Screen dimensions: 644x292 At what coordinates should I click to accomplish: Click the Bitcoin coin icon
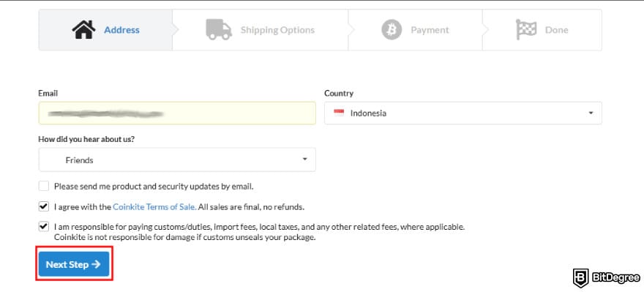(392, 30)
